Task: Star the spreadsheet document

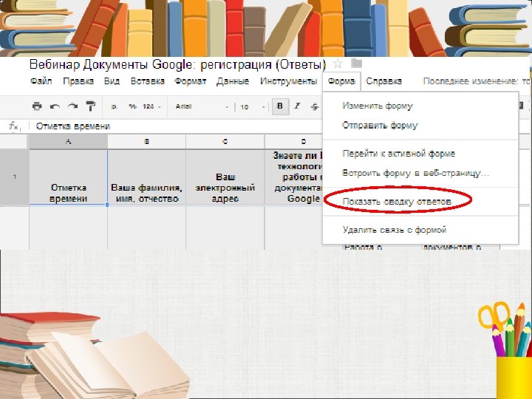Action: pos(337,64)
